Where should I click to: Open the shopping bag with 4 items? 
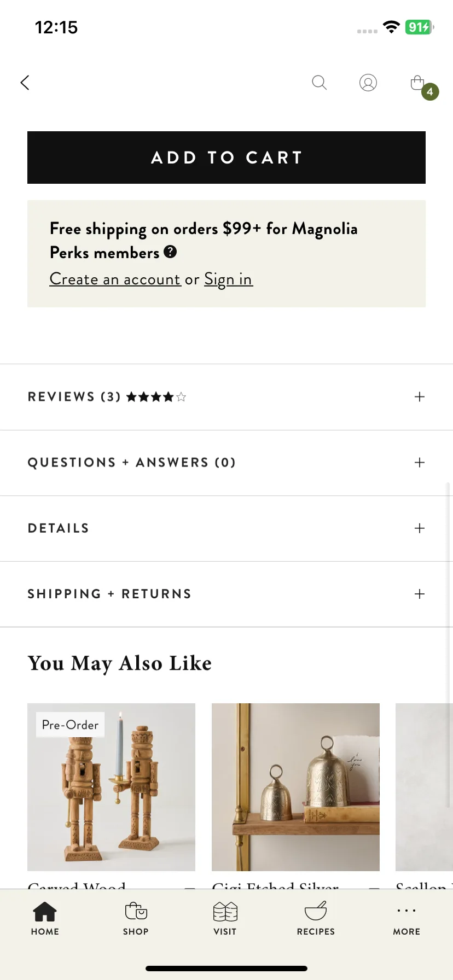pyautogui.click(x=423, y=86)
